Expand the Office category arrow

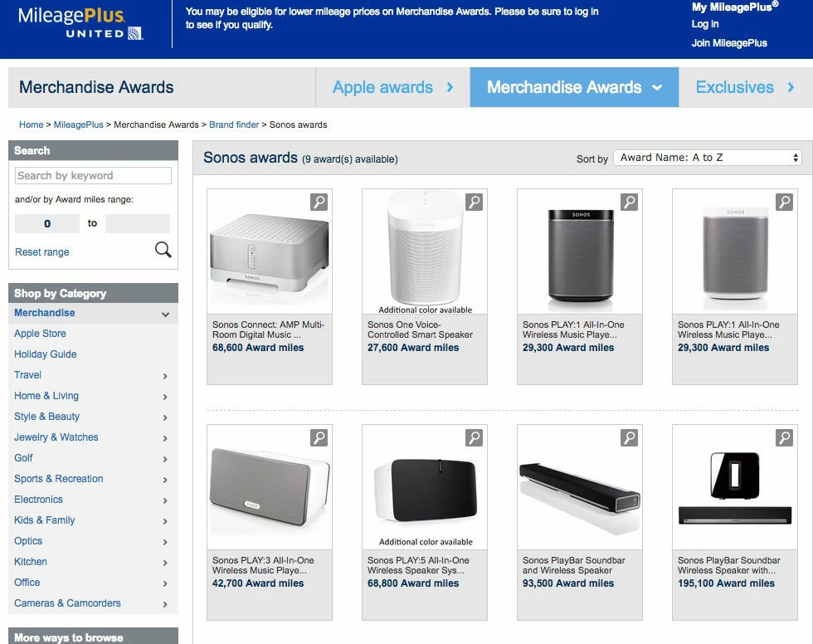tap(165, 583)
